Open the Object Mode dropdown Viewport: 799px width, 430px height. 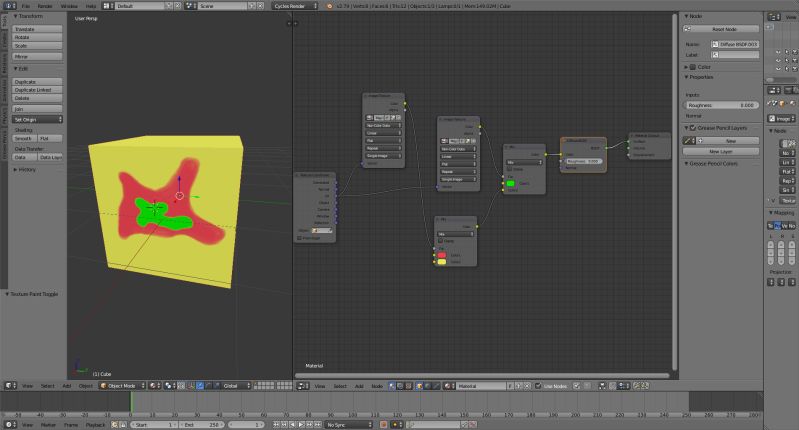pyautogui.click(x=122, y=386)
